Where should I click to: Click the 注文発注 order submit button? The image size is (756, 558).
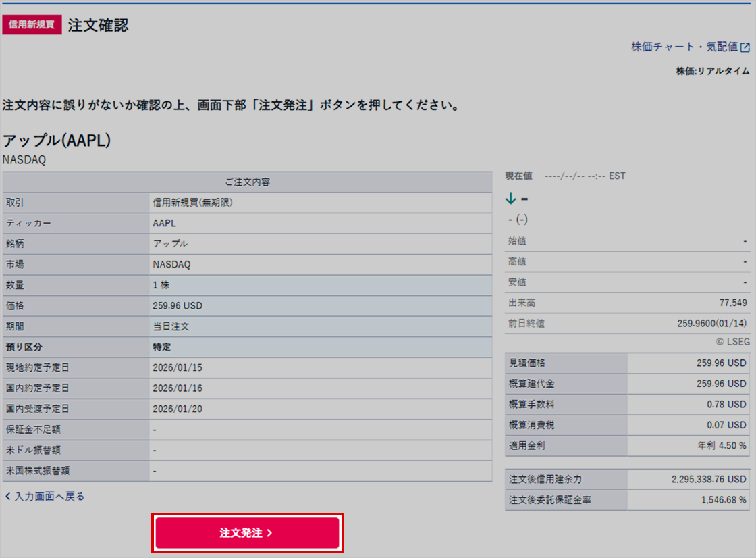pyautogui.click(x=247, y=533)
